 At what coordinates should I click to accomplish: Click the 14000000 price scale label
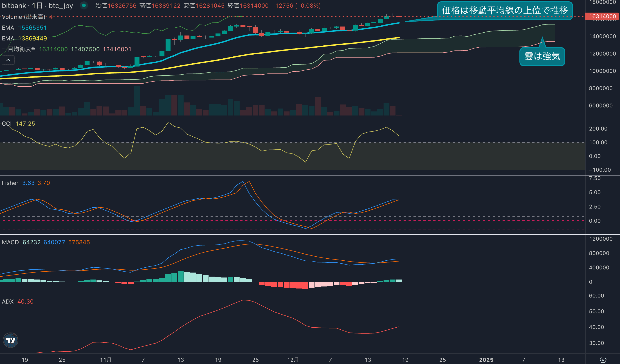pyautogui.click(x=602, y=36)
